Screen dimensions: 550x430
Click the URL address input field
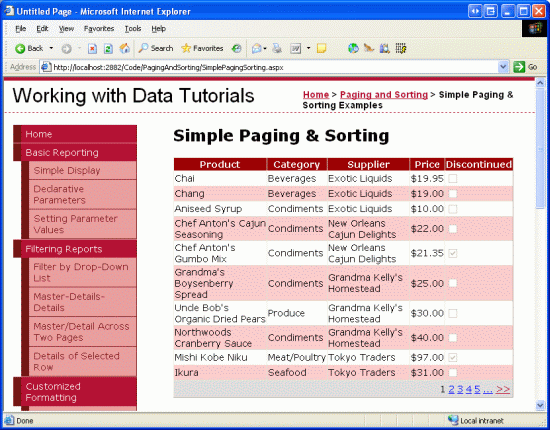pyautogui.click(x=270, y=67)
